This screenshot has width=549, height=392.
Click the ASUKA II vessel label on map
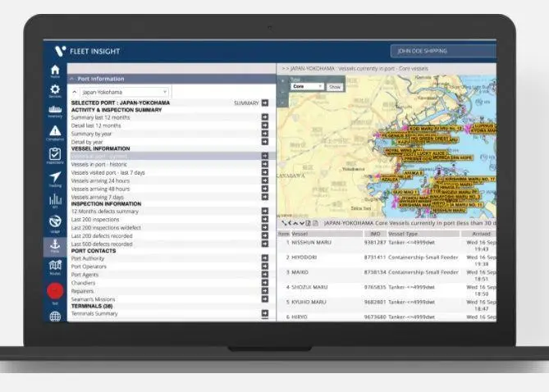coord(413,173)
